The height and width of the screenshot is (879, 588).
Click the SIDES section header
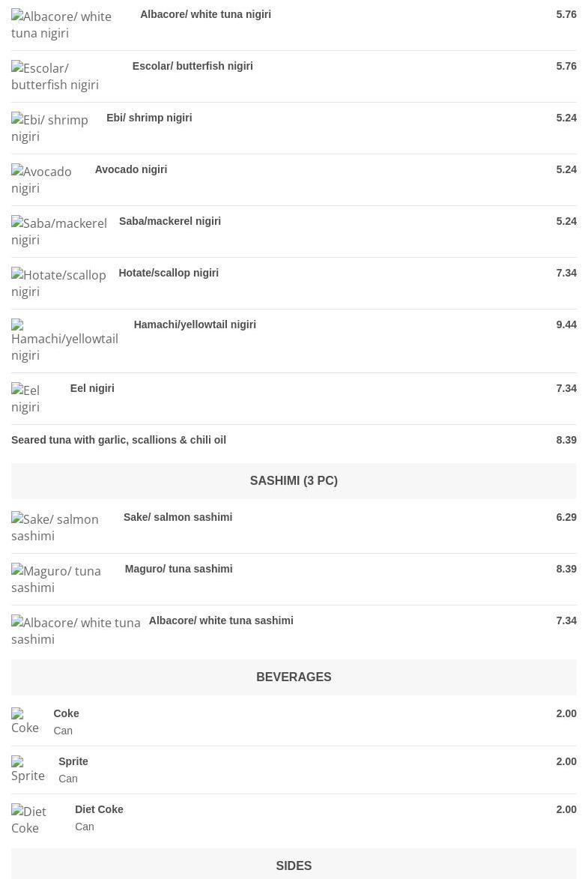coord(294,866)
